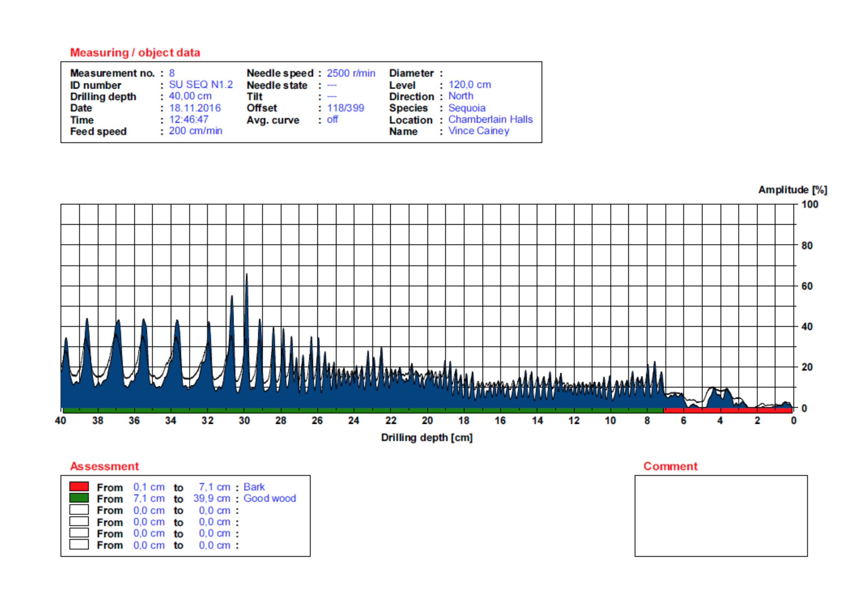Click the 100 amplitude tick label

[809, 204]
